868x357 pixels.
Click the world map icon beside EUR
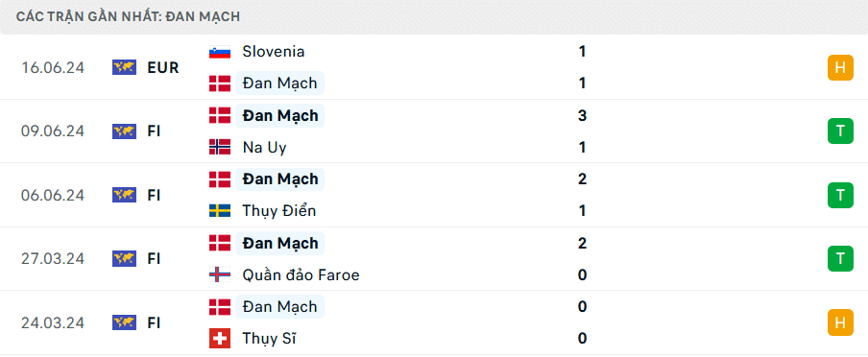[x=124, y=67]
